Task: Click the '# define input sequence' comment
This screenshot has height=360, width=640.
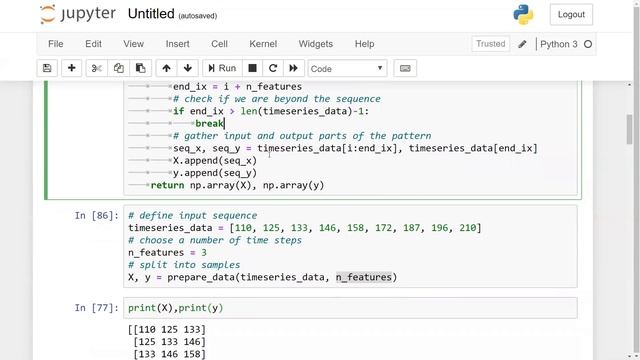Action: point(193,216)
